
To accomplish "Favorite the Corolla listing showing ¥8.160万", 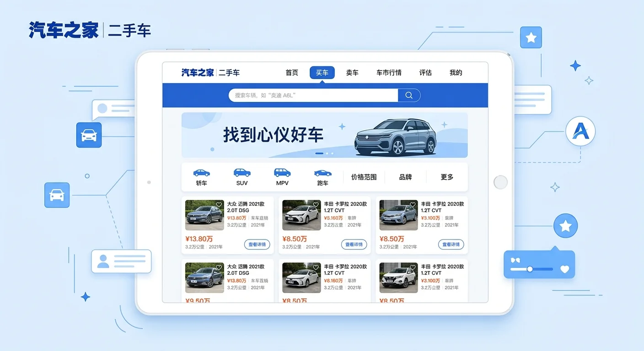I will (x=316, y=267).
